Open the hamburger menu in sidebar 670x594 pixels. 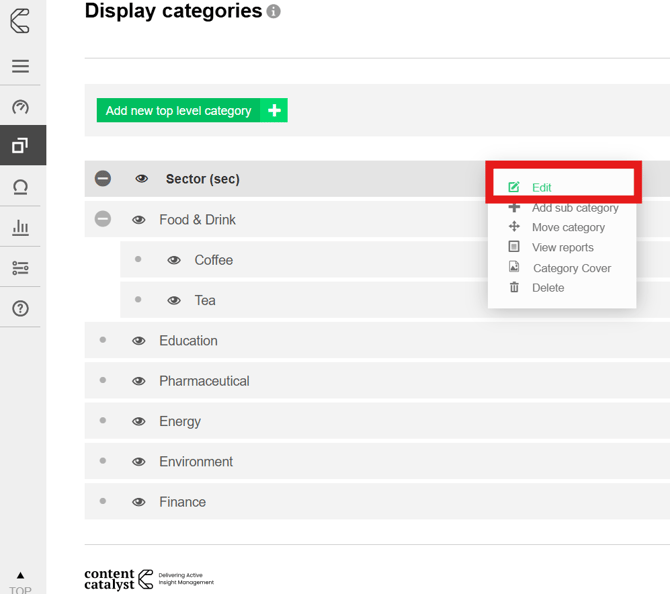pyautogui.click(x=20, y=66)
